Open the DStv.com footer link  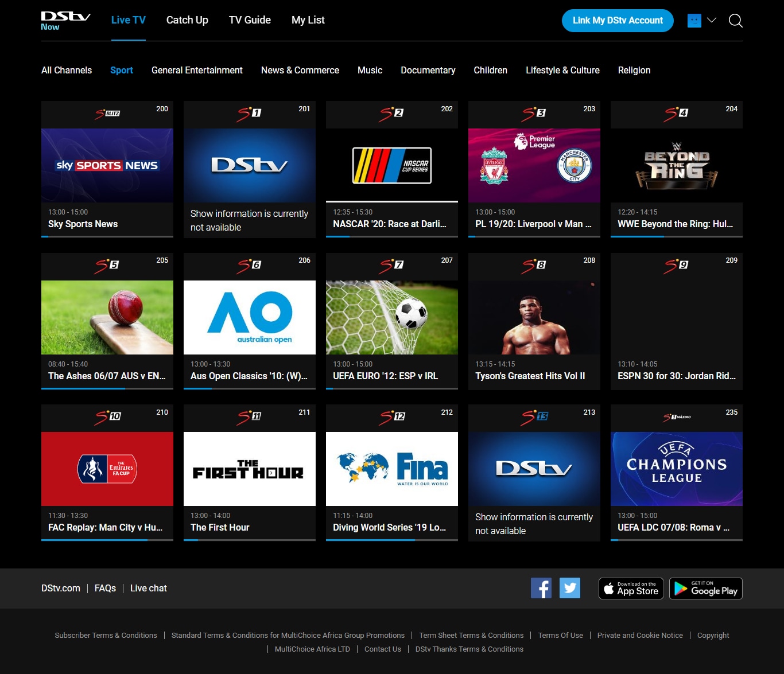point(61,588)
